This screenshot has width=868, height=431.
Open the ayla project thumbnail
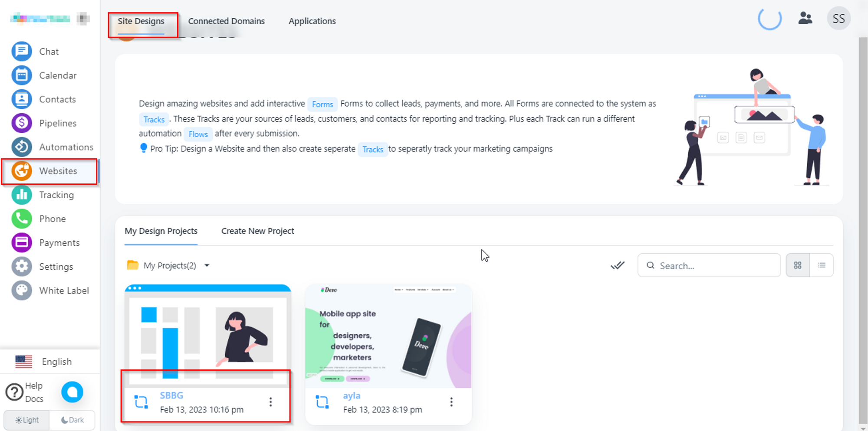[388, 336]
